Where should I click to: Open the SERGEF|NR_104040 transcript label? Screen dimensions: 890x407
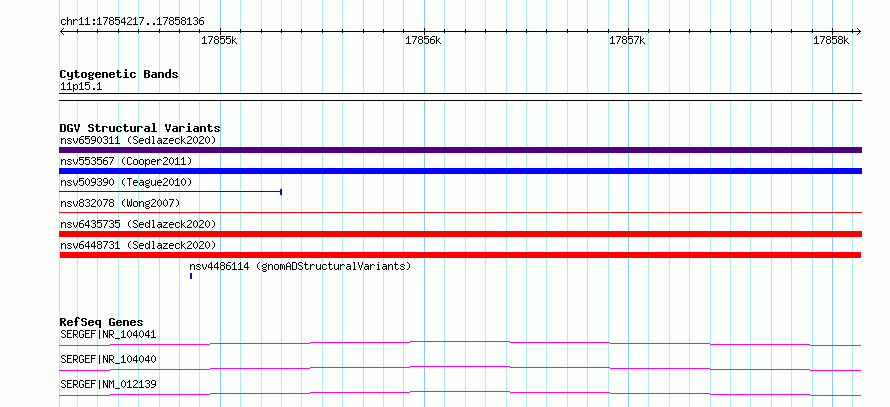108,359
